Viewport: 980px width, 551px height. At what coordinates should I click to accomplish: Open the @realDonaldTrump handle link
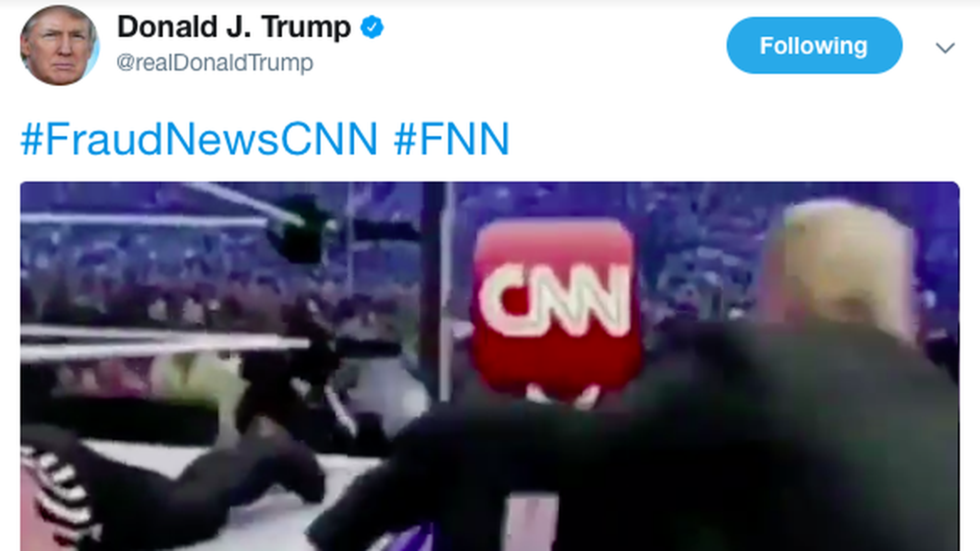[215, 63]
